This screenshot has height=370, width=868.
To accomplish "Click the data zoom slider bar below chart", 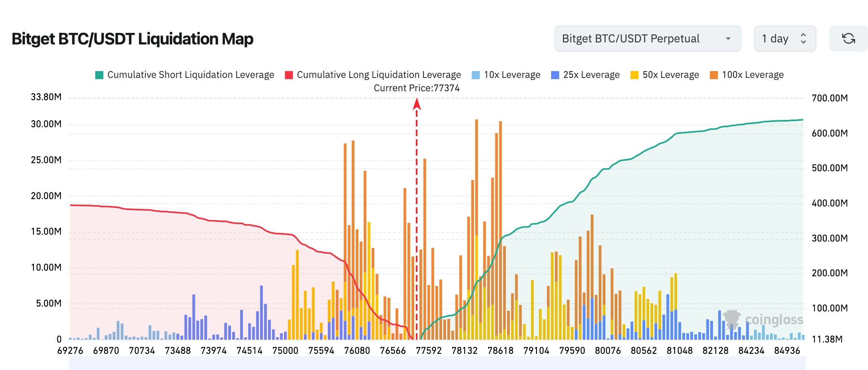I will coord(437,363).
